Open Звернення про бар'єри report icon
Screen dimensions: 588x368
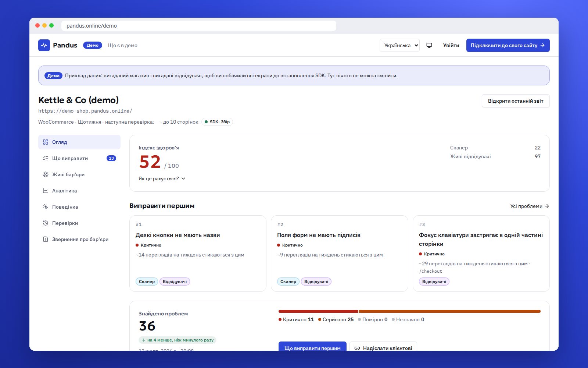click(46, 239)
